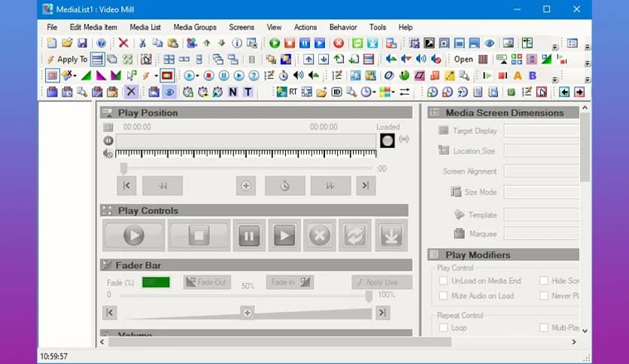
Task: Click the large Stop button in Play Controls
Action: point(199,235)
